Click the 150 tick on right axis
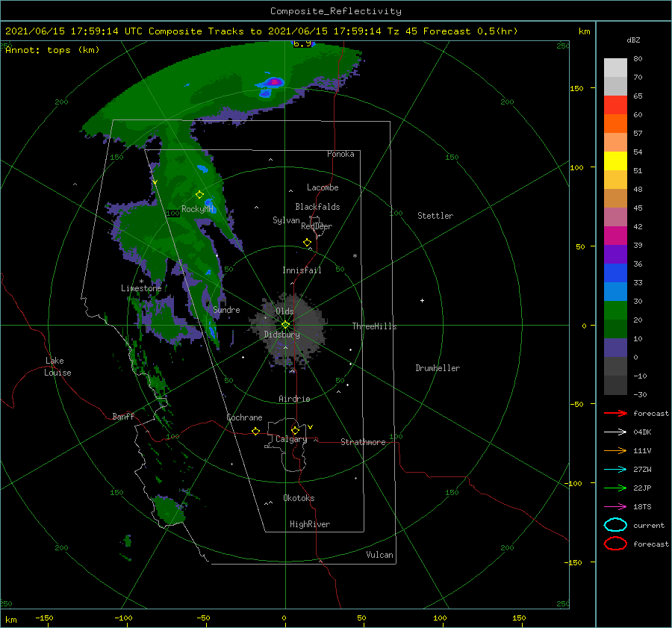This screenshot has height=628, width=672. click(576, 88)
